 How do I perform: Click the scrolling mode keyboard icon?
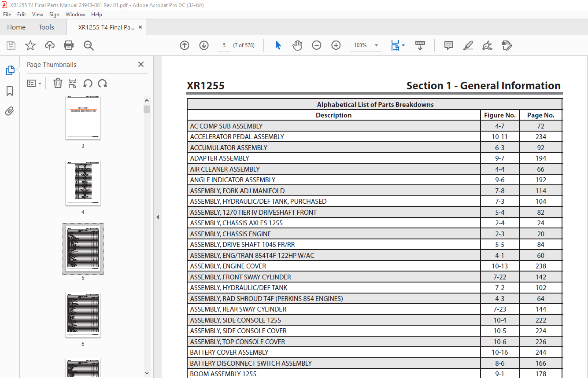tap(420, 45)
